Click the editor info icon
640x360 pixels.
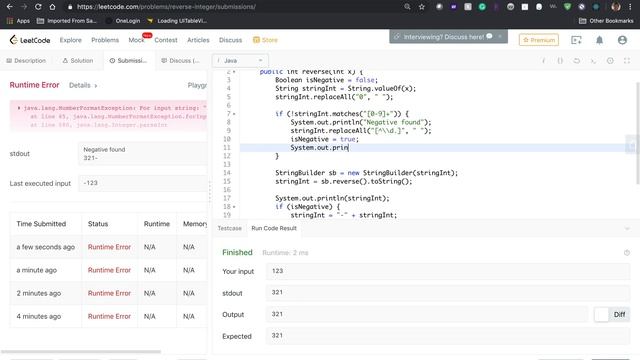point(543,60)
